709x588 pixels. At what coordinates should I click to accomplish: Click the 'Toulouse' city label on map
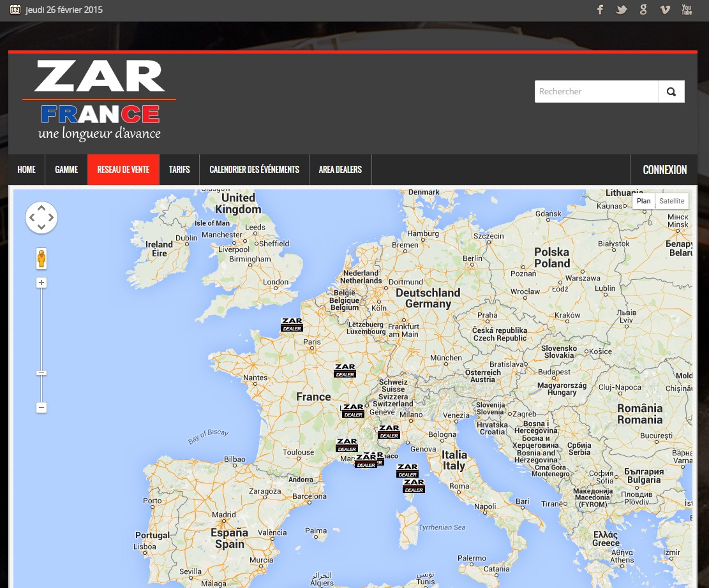299,452
